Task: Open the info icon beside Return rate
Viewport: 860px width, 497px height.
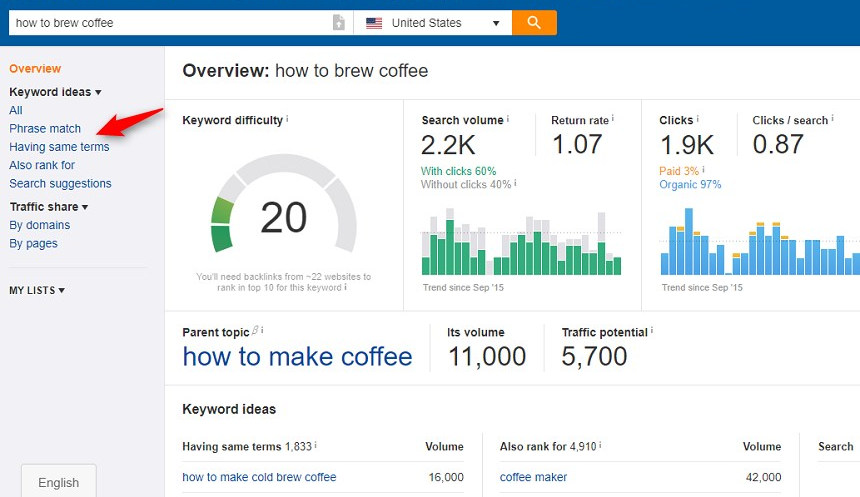Action: pos(613,118)
